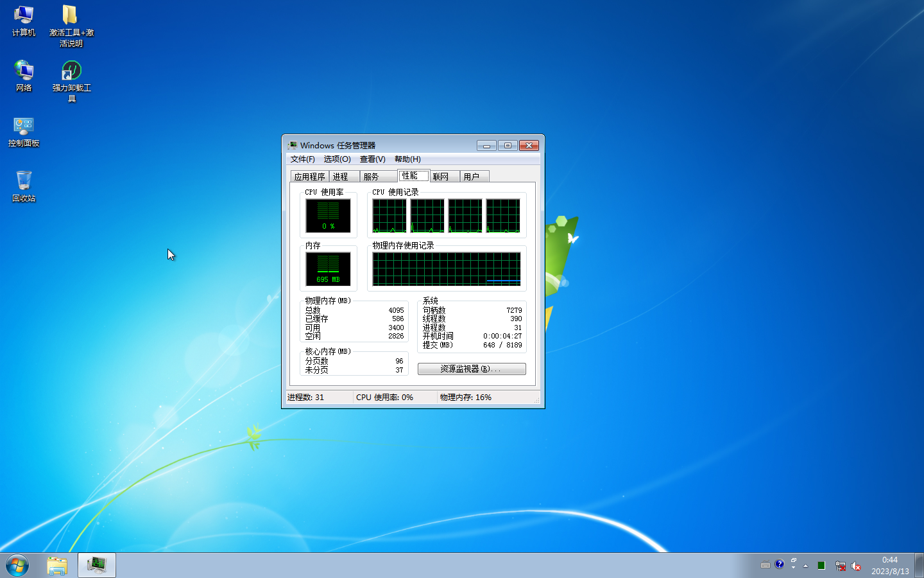This screenshot has width=924, height=578.
Task: Click the 分页数 value 96
Action: click(399, 361)
